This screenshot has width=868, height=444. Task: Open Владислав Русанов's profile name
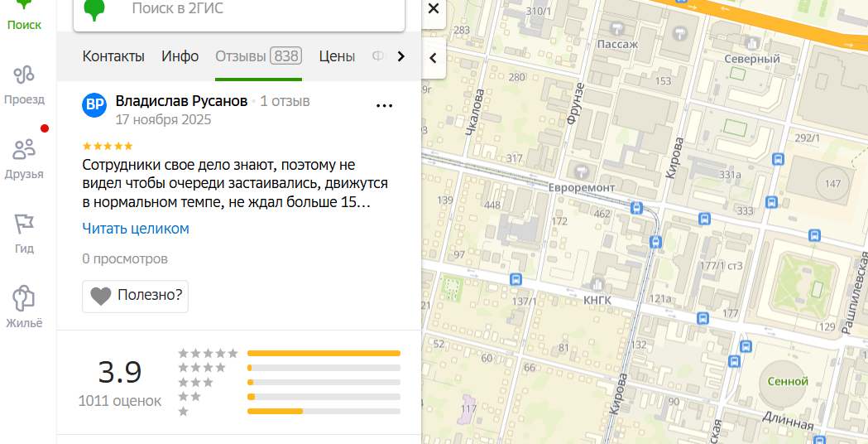click(181, 101)
